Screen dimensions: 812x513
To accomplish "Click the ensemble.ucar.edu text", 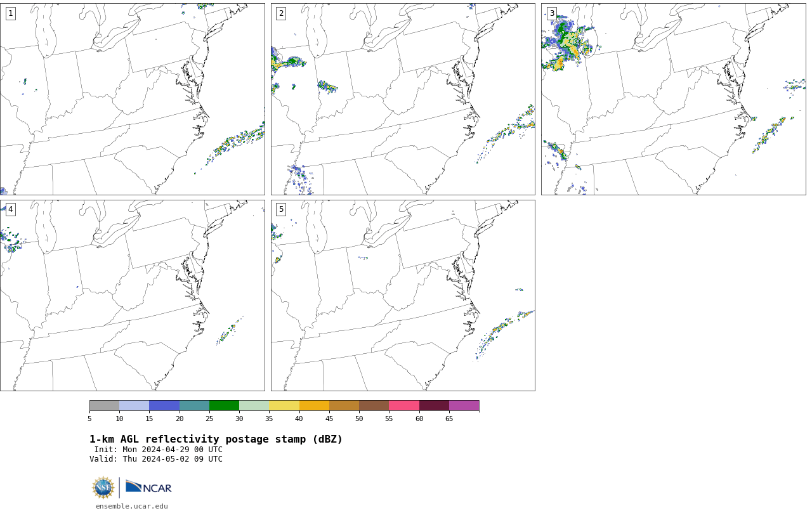I will pos(131,506).
